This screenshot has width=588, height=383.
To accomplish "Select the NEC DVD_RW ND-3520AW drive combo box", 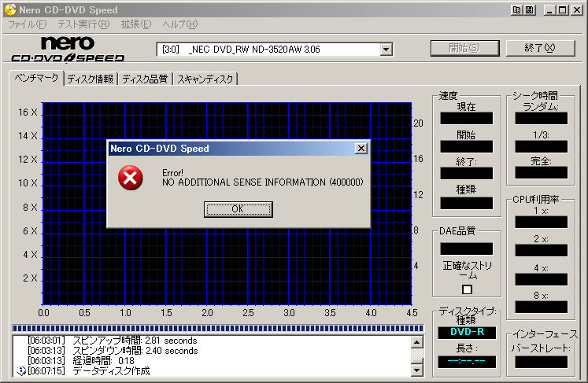I will click(268, 50).
